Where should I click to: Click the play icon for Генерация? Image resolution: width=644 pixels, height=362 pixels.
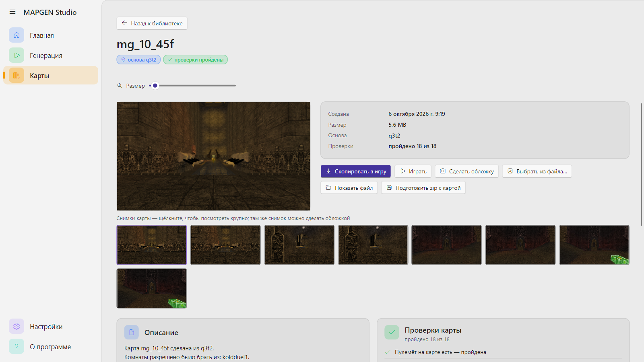[x=17, y=55]
